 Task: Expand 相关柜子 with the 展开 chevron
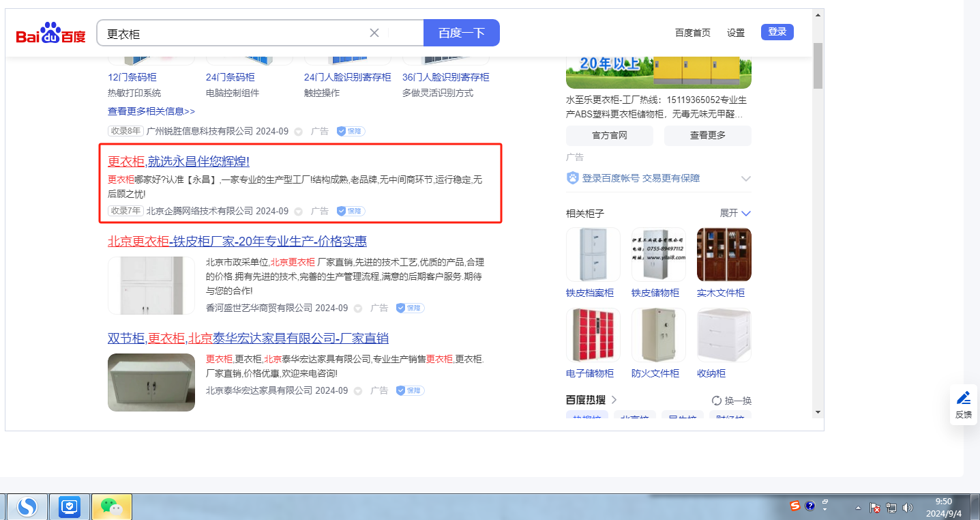tap(746, 214)
